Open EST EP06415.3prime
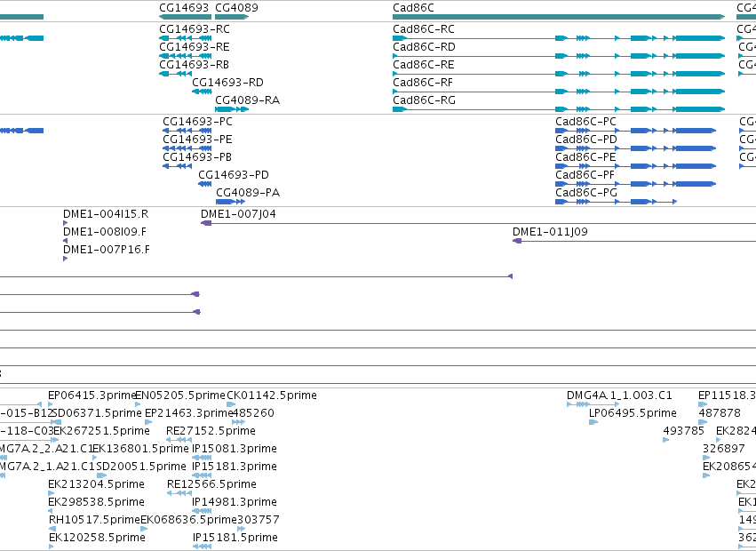The width and height of the screenshot is (756, 551). [92, 395]
